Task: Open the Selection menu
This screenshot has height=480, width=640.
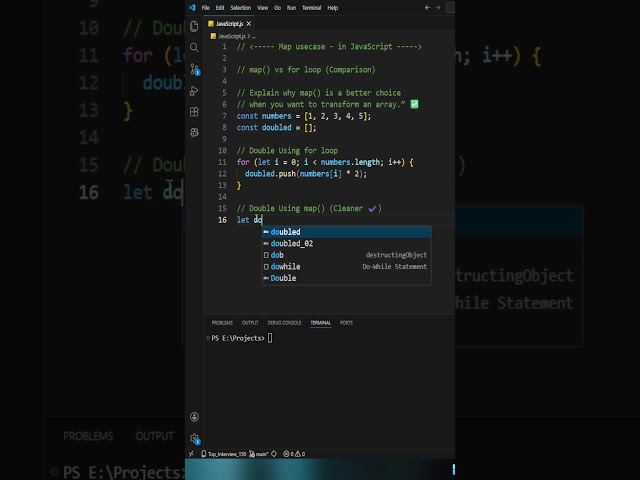Action: click(x=241, y=8)
